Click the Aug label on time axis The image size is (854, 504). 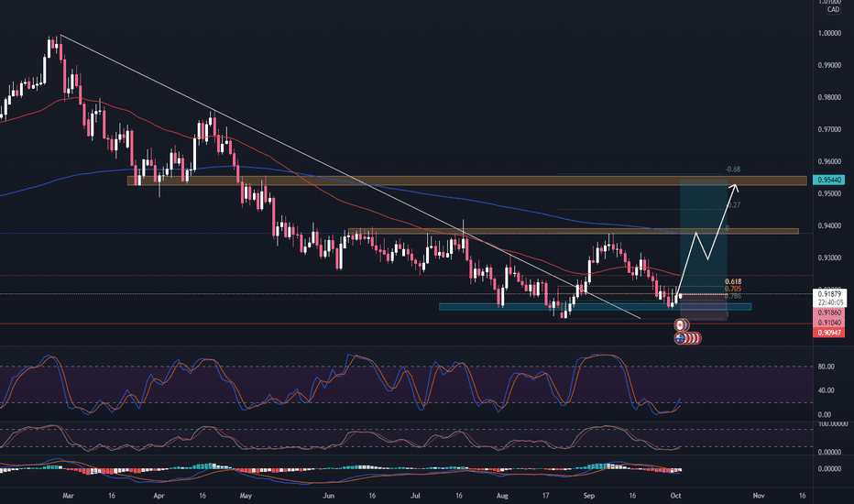point(502,496)
